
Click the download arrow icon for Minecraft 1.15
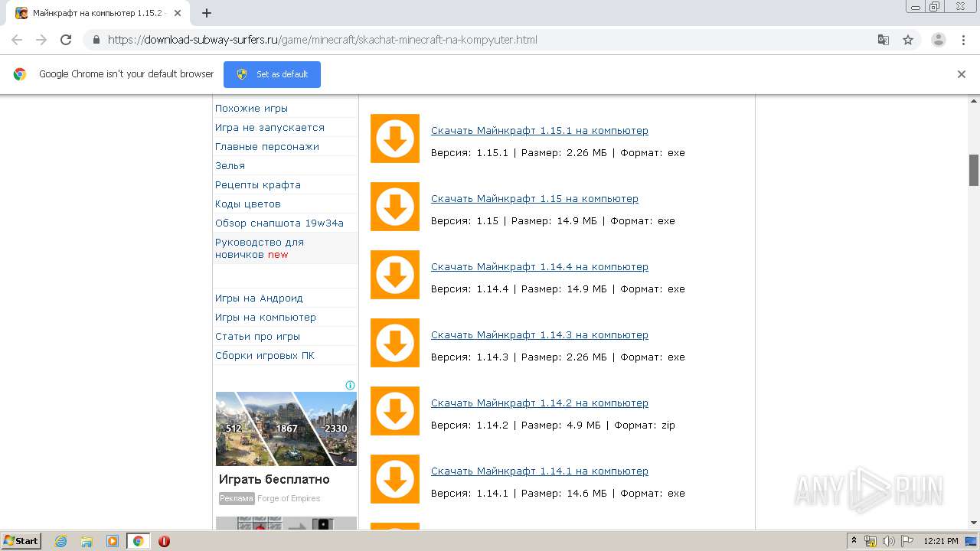point(395,207)
